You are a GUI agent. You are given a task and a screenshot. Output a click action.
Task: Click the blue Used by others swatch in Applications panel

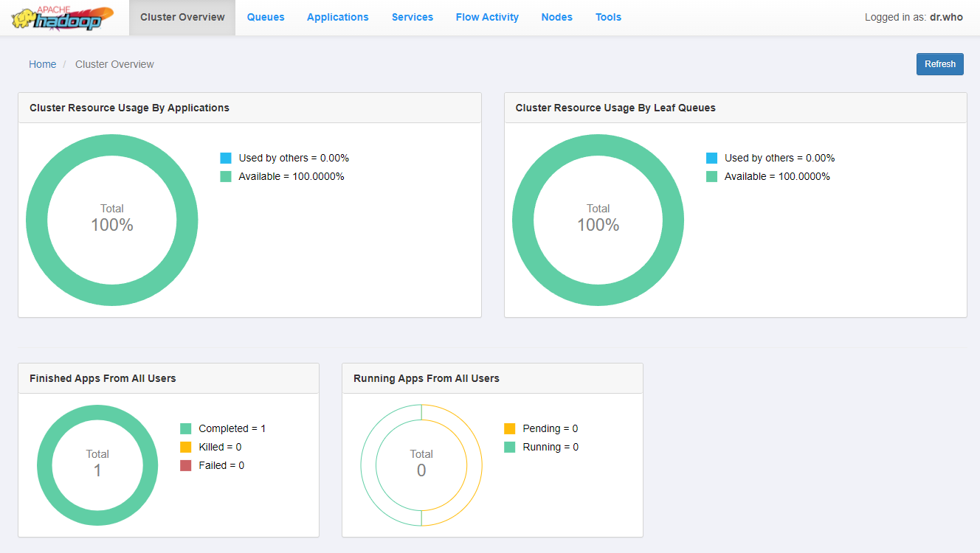(226, 158)
